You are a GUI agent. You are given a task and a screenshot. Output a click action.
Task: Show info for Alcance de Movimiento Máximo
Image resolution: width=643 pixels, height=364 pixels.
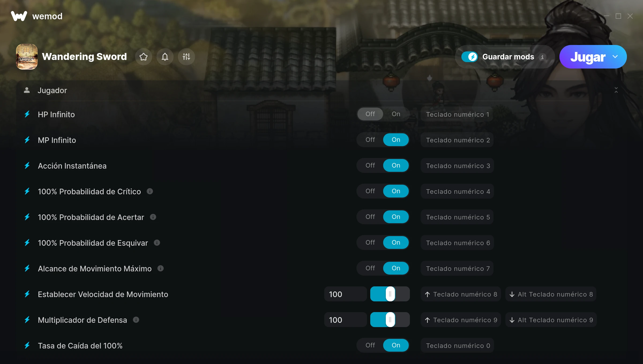(x=160, y=268)
